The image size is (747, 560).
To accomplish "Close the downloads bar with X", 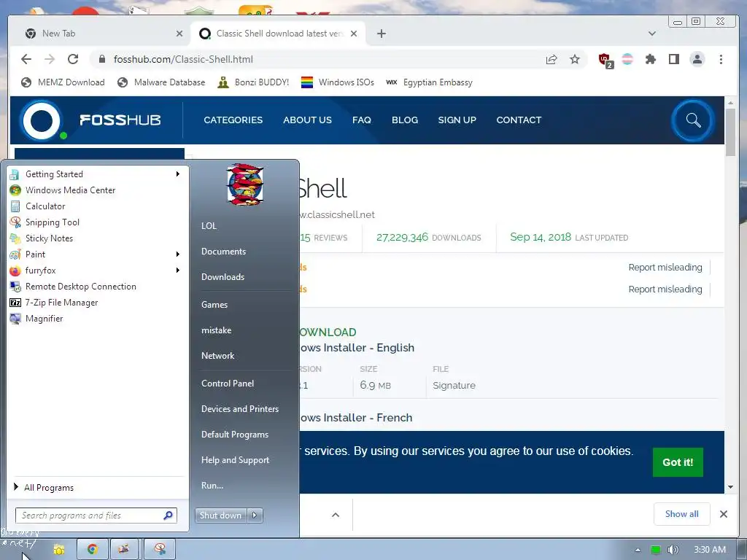I will [x=723, y=514].
